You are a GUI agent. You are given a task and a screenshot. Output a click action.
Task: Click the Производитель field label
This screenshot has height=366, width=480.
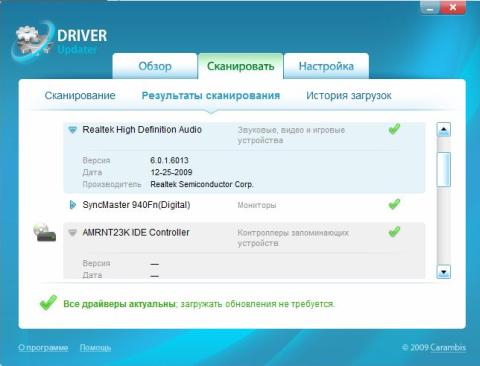[x=112, y=184]
